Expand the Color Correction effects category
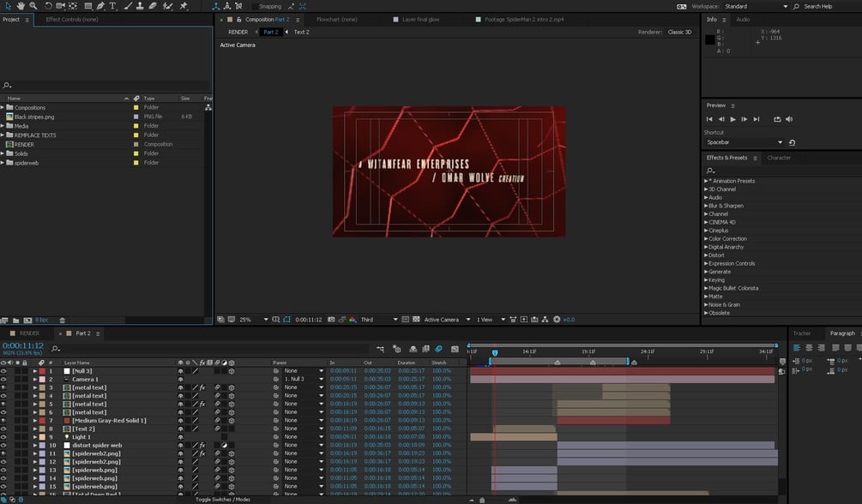862x504 pixels. pyautogui.click(x=707, y=238)
